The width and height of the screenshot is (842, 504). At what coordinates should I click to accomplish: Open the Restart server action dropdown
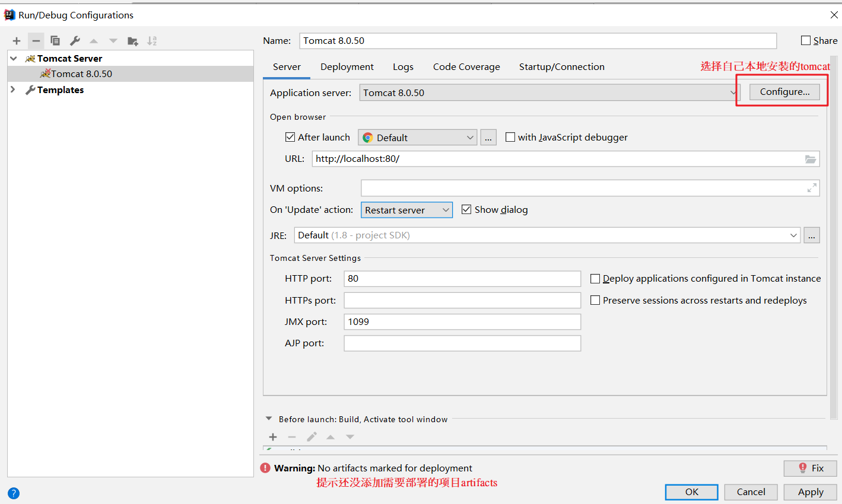tap(406, 210)
